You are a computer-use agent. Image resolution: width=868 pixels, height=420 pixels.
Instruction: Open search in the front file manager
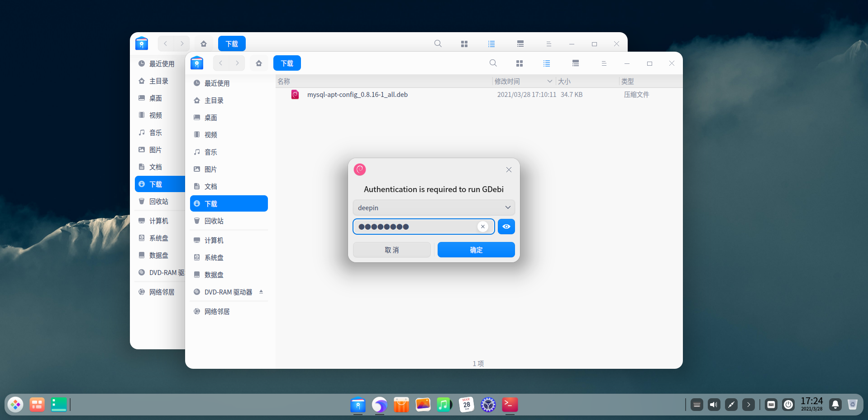(x=493, y=63)
